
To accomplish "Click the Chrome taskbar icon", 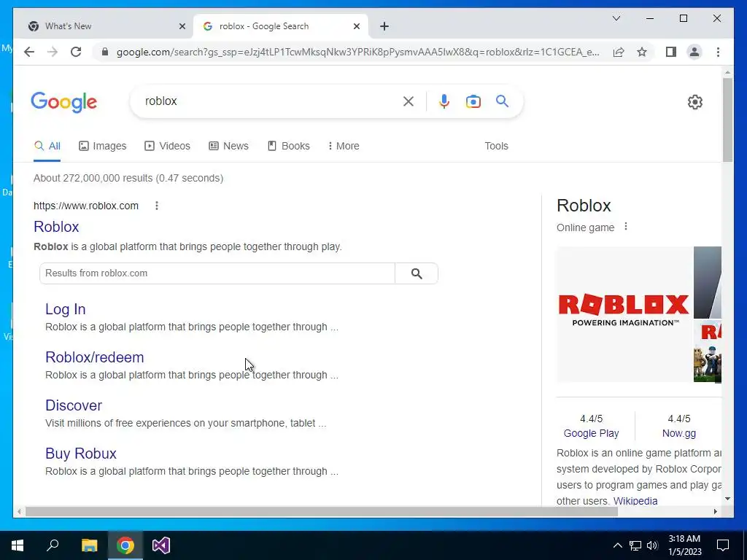I will [125, 545].
